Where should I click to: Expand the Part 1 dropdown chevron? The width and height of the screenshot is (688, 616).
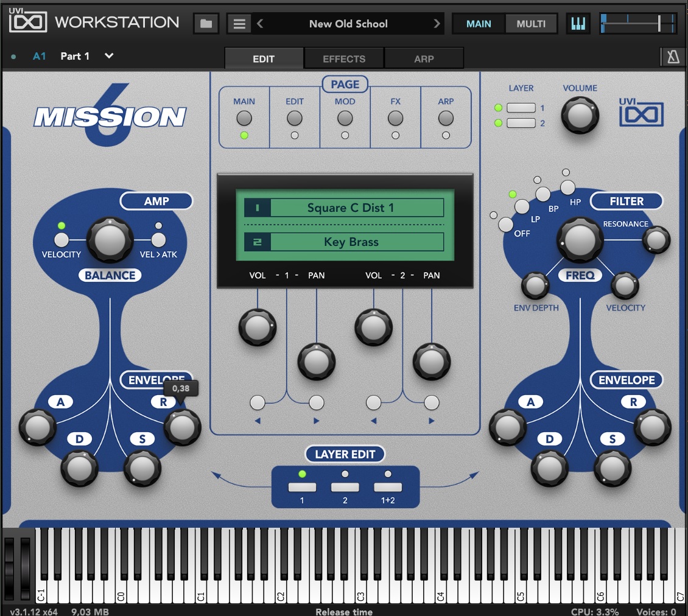click(x=109, y=56)
